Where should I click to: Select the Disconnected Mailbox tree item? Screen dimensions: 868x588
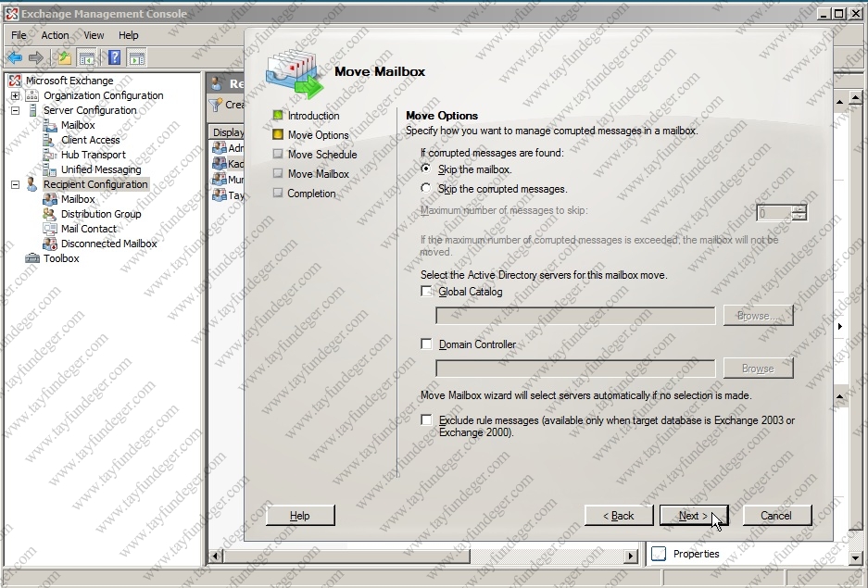[108, 244]
